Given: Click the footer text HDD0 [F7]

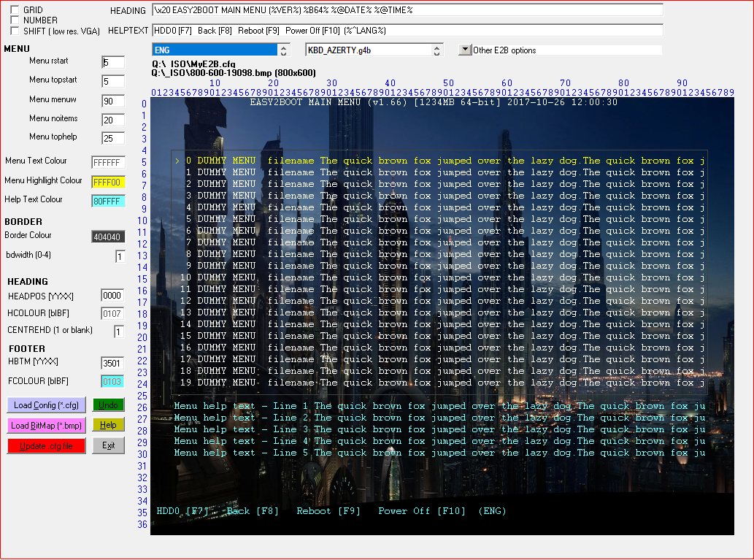Looking at the screenshot, I should [x=182, y=511].
